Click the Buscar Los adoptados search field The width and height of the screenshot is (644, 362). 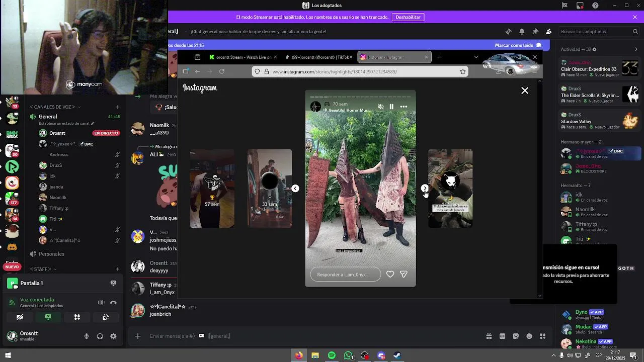[x=599, y=31]
